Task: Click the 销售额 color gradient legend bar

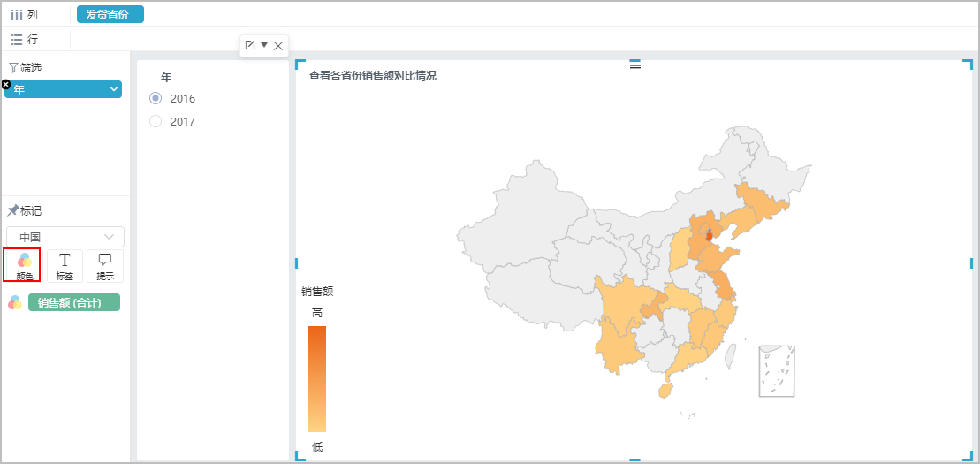Action: (x=317, y=379)
